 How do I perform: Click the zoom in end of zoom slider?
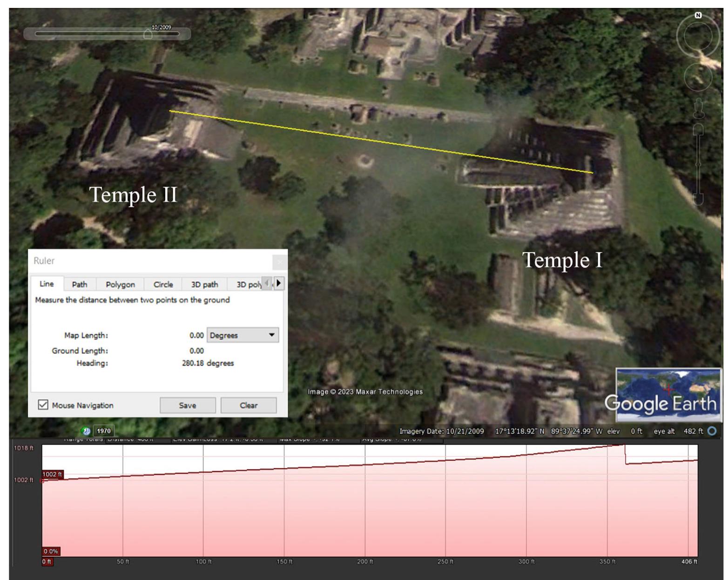[698, 129]
